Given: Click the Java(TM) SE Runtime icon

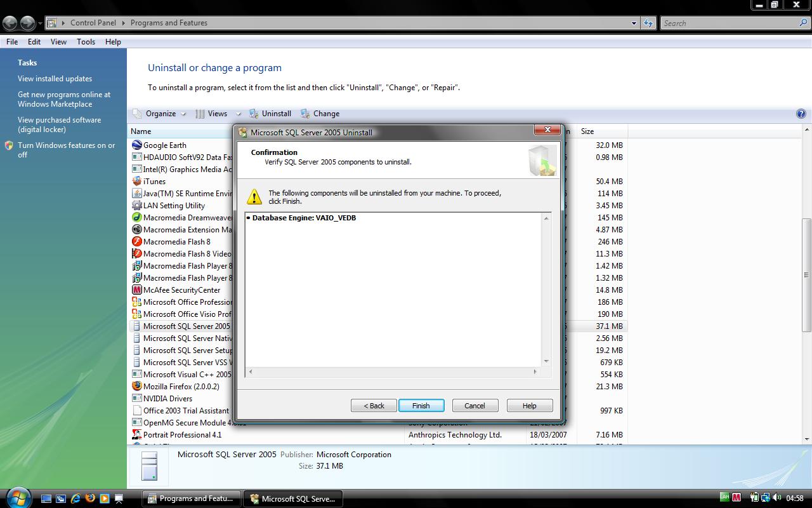Looking at the screenshot, I should (x=136, y=193).
